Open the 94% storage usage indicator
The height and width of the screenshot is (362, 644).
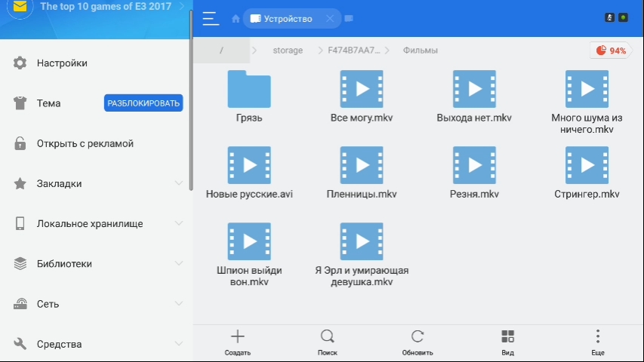click(611, 51)
